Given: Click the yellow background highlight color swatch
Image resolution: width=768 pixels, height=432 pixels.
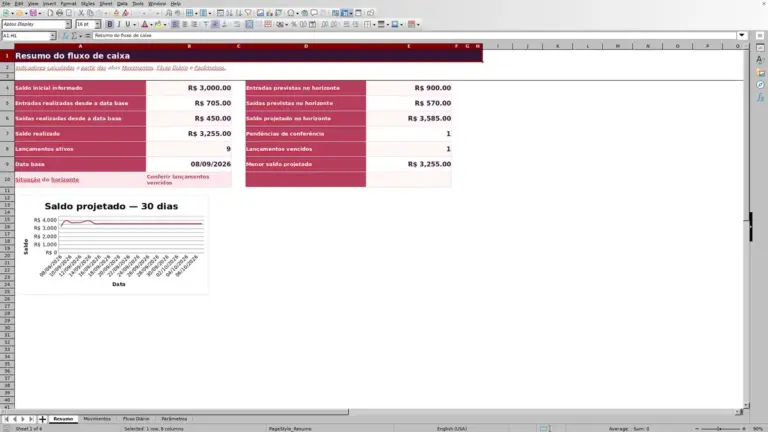Looking at the screenshot, I should (158, 24).
